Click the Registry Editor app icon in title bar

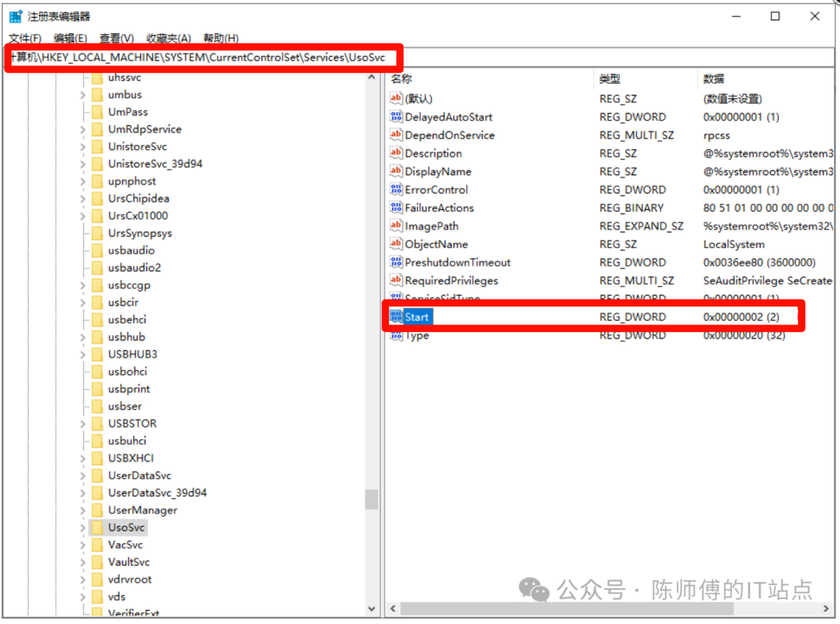tap(16, 16)
